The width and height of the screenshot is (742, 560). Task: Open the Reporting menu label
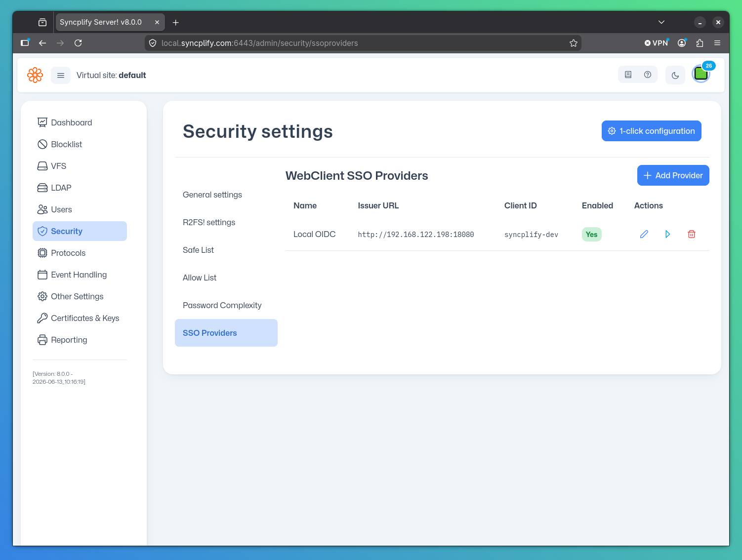pyautogui.click(x=69, y=340)
